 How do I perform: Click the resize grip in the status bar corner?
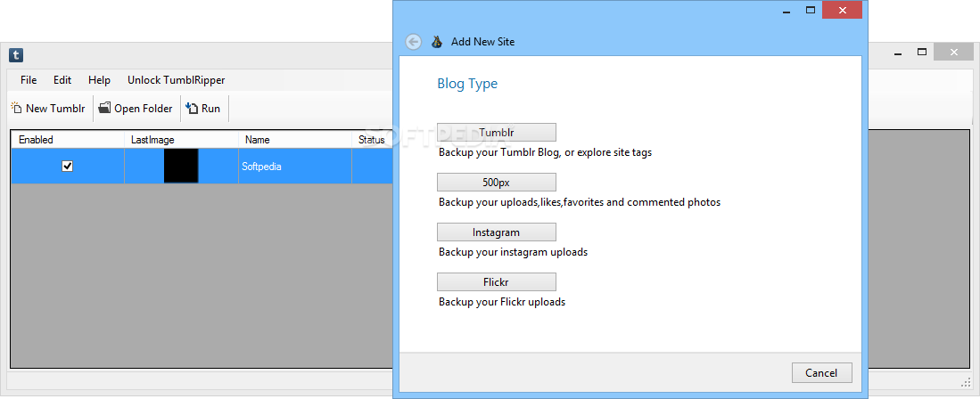click(x=967, y=382)
